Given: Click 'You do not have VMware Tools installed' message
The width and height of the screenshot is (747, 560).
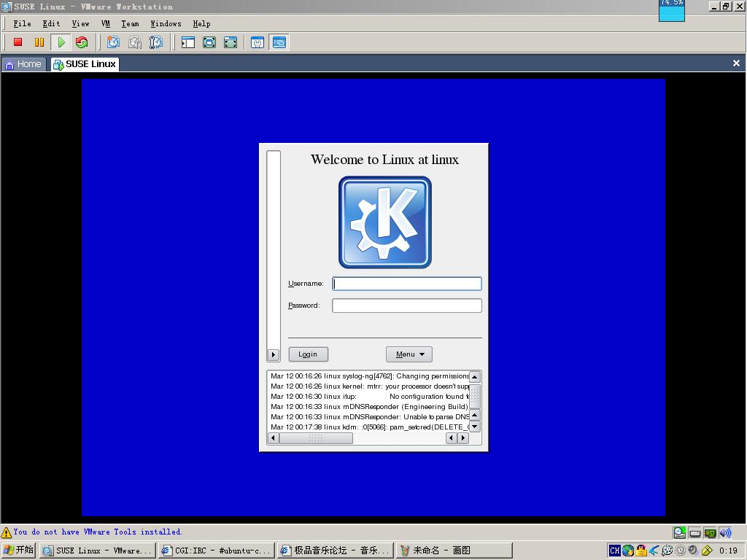Looking at the screenshot, I should [97, 532].
